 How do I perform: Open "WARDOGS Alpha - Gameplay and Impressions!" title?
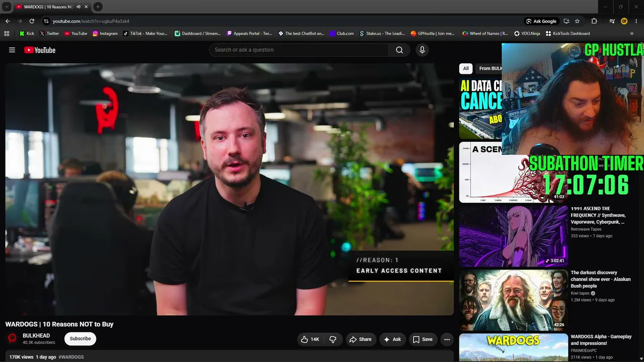pos(601,340)
